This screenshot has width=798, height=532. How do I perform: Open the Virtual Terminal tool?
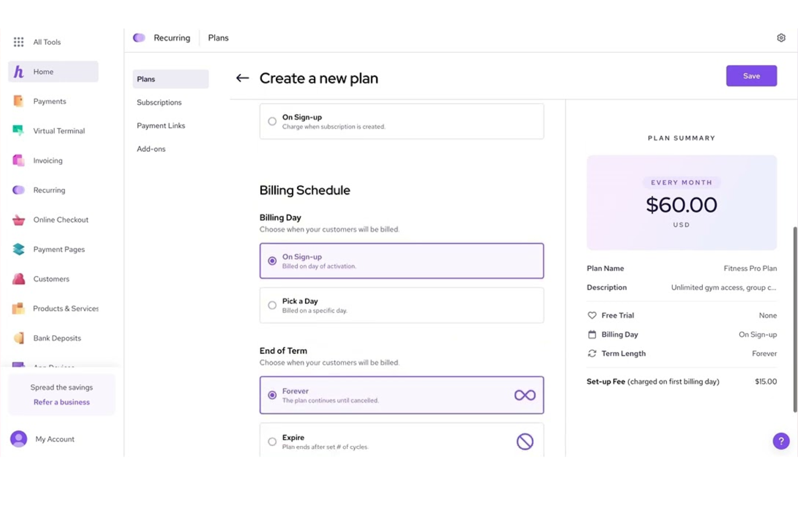[x=59, y=130]
